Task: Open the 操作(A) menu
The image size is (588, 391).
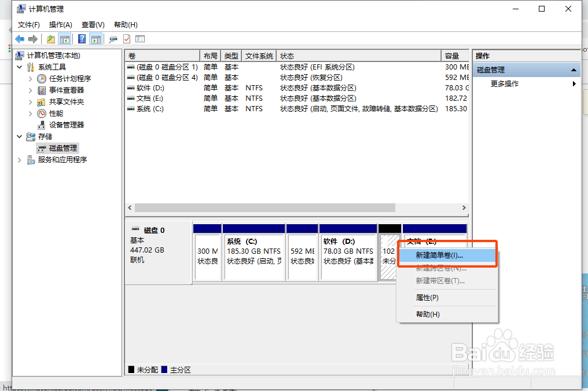Action: pos(60,25)
